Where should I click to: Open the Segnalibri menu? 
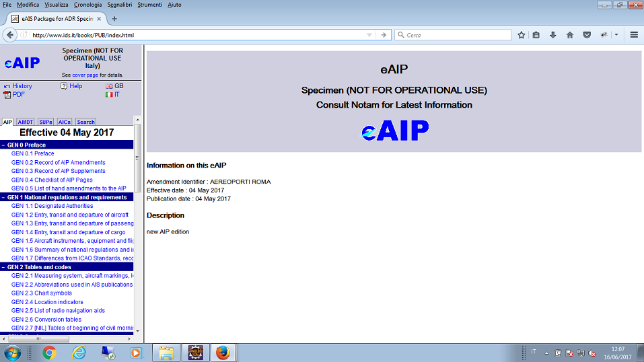119,5
